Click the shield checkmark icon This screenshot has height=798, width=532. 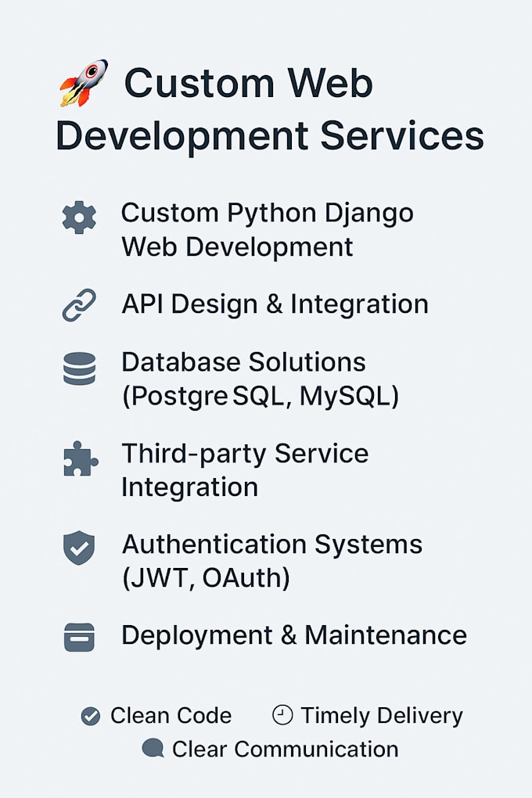pos(79,548)
